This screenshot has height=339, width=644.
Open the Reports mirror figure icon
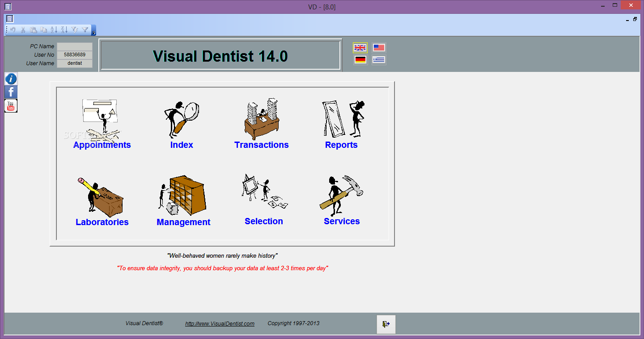343,118
